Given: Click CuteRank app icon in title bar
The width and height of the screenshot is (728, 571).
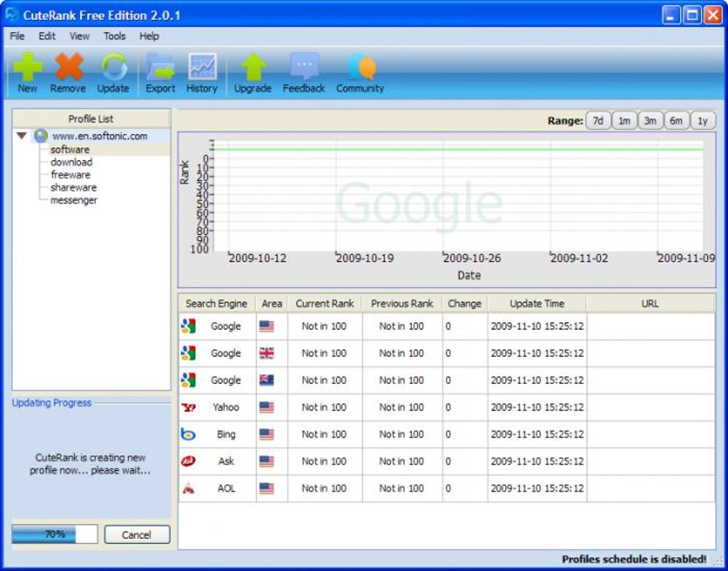Looking at the screenshot, I should (11, 14).
